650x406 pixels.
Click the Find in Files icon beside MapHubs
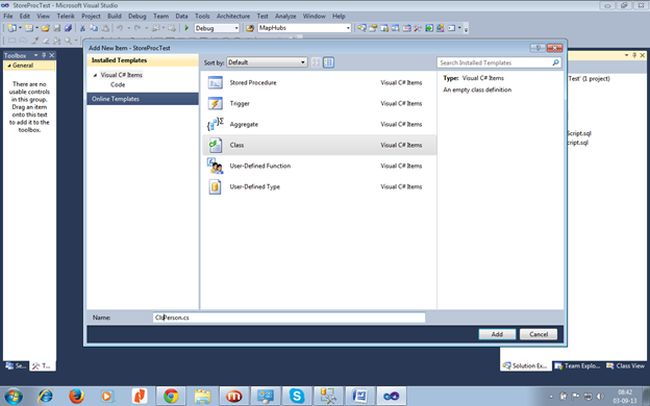(x=250, y=28)
